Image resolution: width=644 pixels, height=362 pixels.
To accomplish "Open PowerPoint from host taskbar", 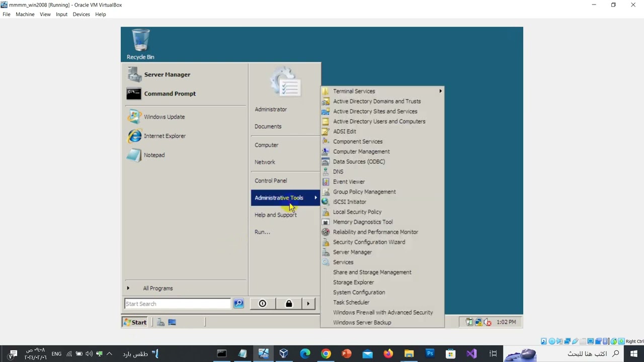I will coord(347,353).
